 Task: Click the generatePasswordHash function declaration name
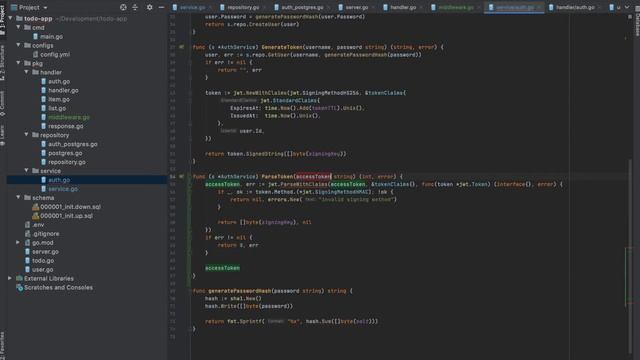tap(239, 291)
